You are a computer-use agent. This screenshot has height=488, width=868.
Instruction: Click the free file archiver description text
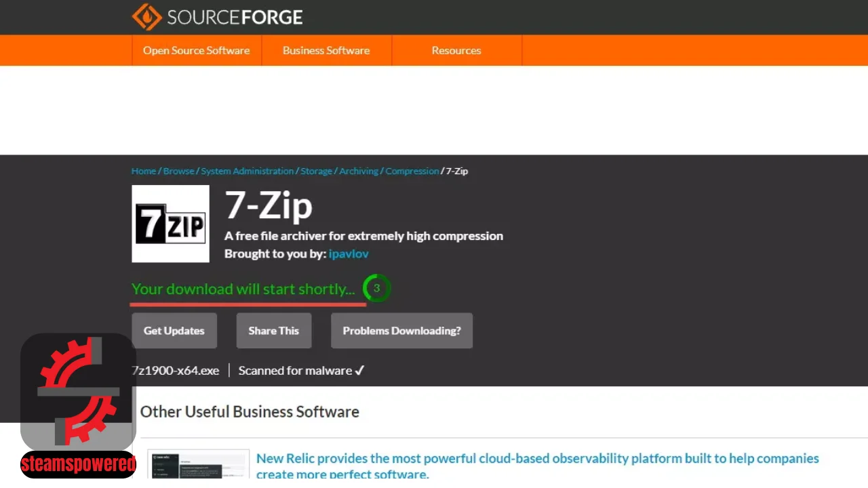(363, 236)
